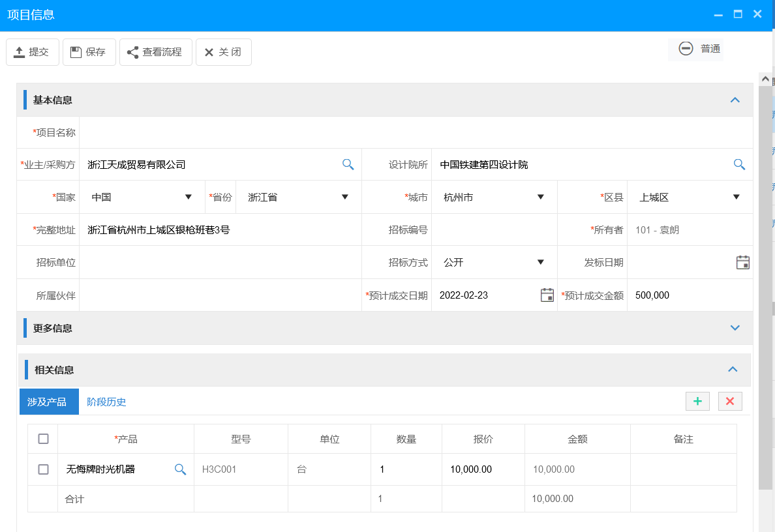The image size is (775, 532).
Task: Click the 查看流程 button
Action: pyautogui.click(x=155, y=52)
